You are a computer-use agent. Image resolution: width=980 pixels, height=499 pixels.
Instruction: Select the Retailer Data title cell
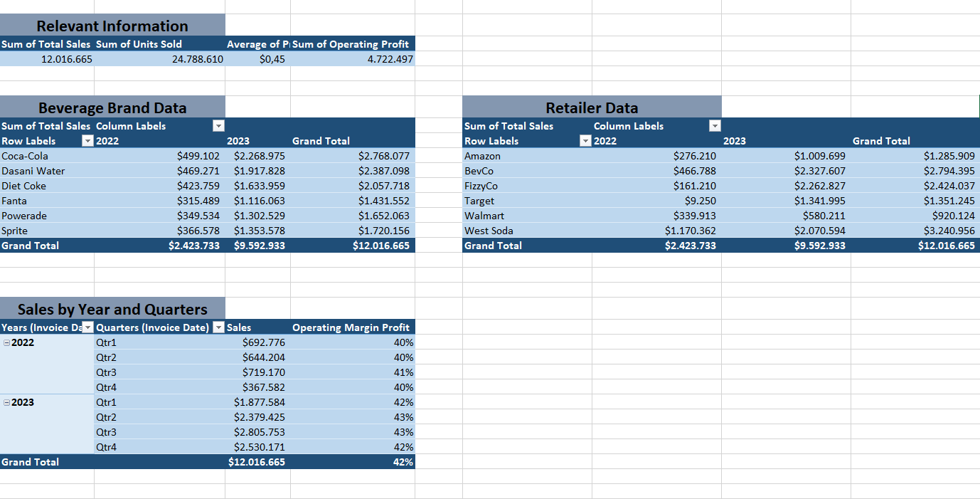[592, 107]
